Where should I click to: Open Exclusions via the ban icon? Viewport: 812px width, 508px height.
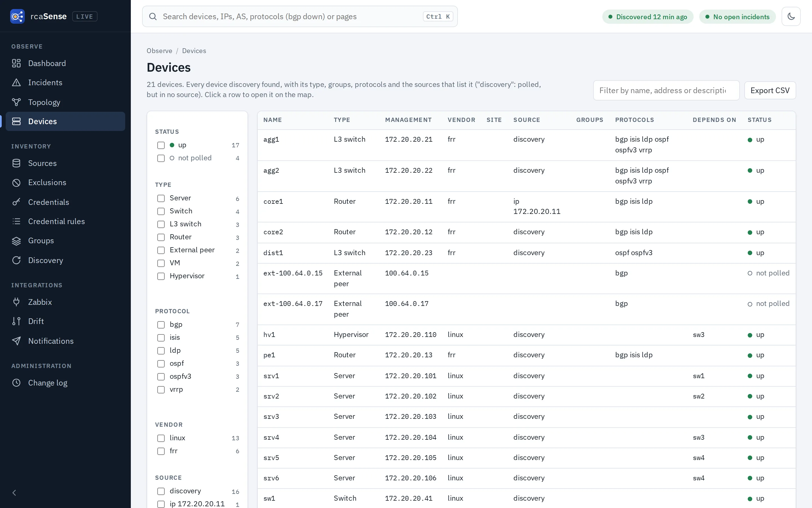(x=16, y=182)
